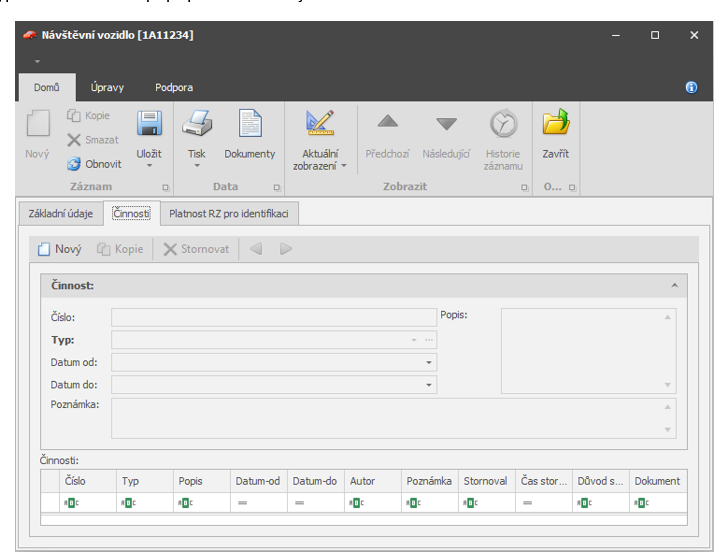Screen dimensions: 727x557
Task: Click filter icon under Stornoval column
Action: pyautogui.click(x=470, y=503)
